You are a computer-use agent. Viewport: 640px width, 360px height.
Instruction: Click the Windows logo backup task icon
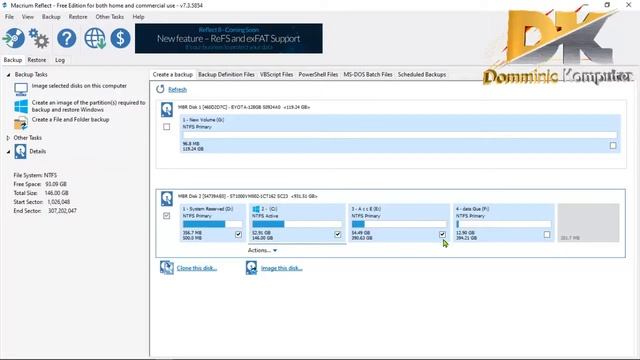21,106
